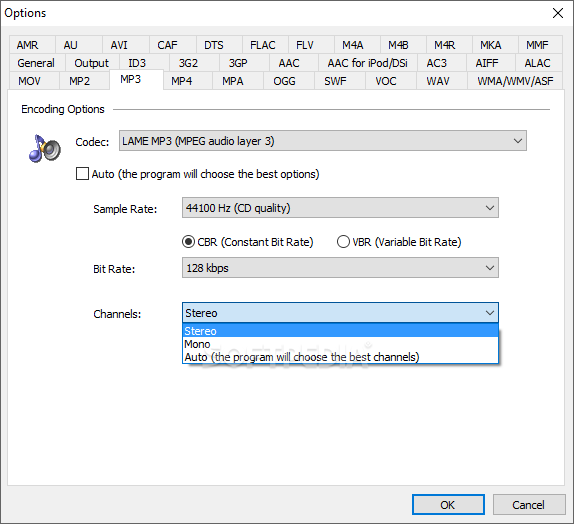The image size is (574, 524).
Task: Go to the OGG tab
Action: 289,81
